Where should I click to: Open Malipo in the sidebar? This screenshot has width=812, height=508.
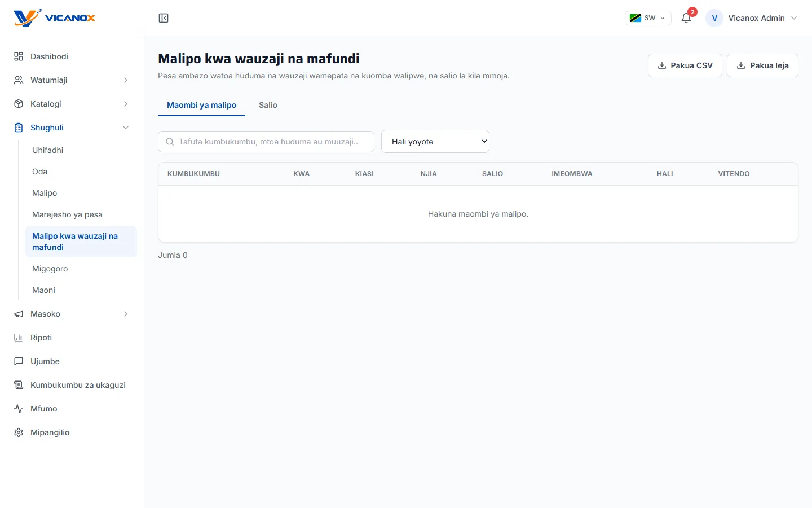point(81,193)
